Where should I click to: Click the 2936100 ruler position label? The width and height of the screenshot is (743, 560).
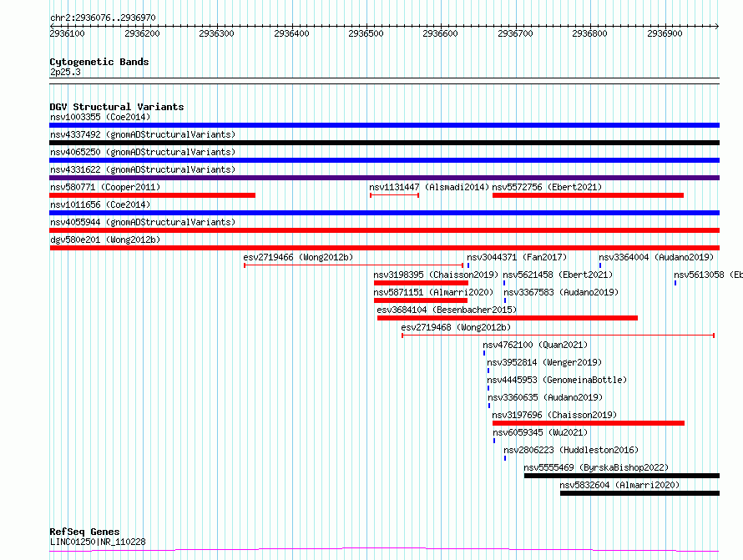(68, 33)
